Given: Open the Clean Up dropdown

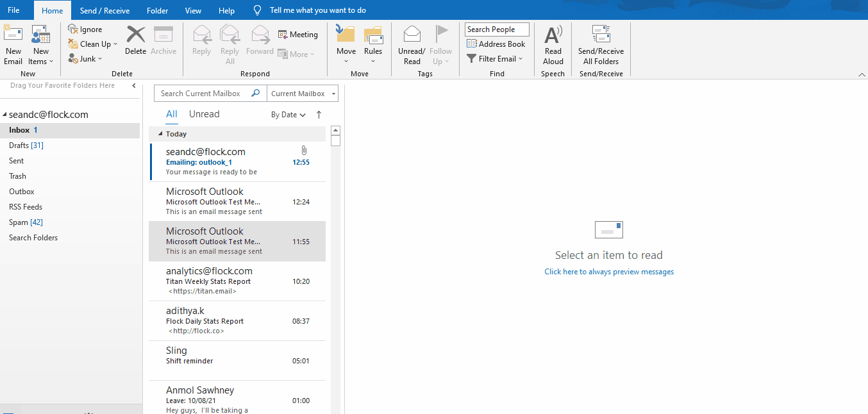Looking at the screenshot, I should click(93, 44).
